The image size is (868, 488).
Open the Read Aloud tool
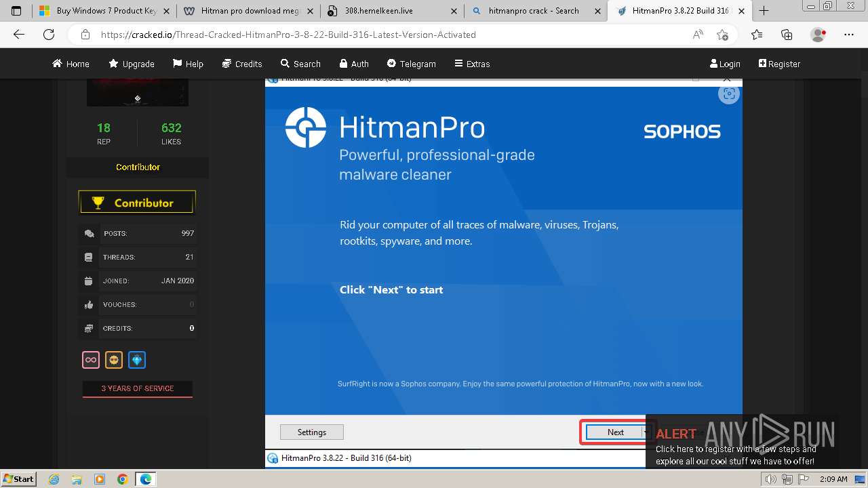tap(698, 35)
